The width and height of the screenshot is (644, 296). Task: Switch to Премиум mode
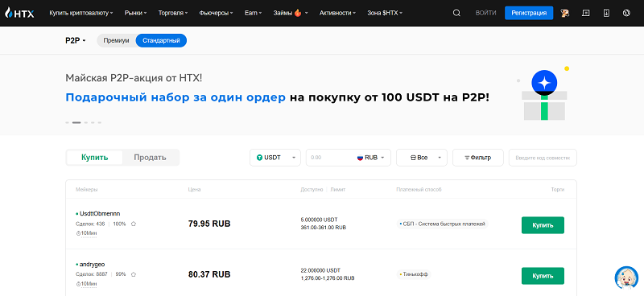click(x=116, y=41)
